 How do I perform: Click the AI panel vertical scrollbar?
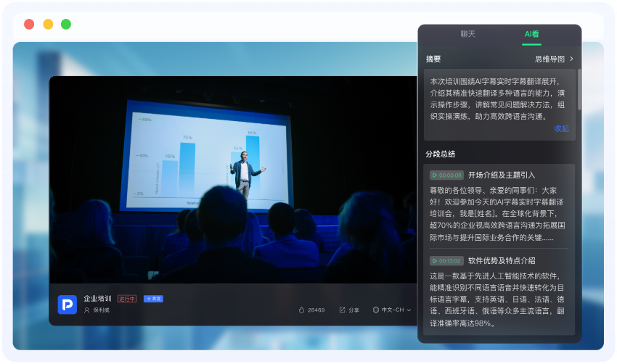(579, 89)
